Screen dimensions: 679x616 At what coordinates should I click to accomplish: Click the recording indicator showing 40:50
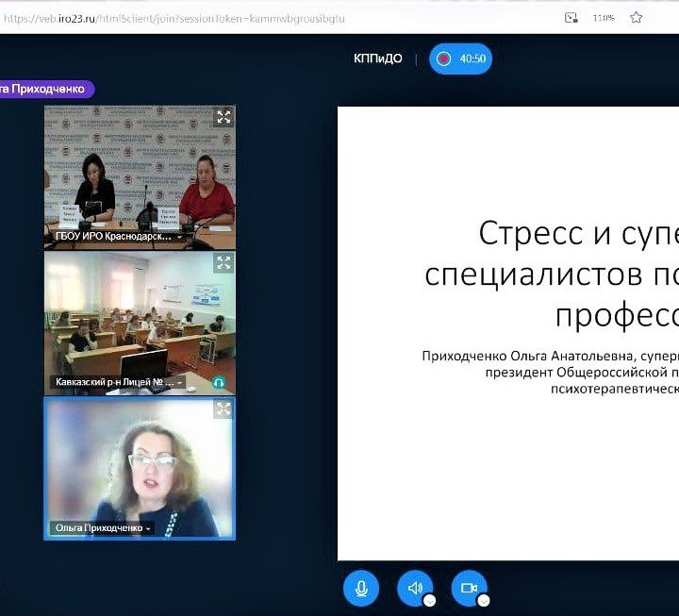point(460,58)
